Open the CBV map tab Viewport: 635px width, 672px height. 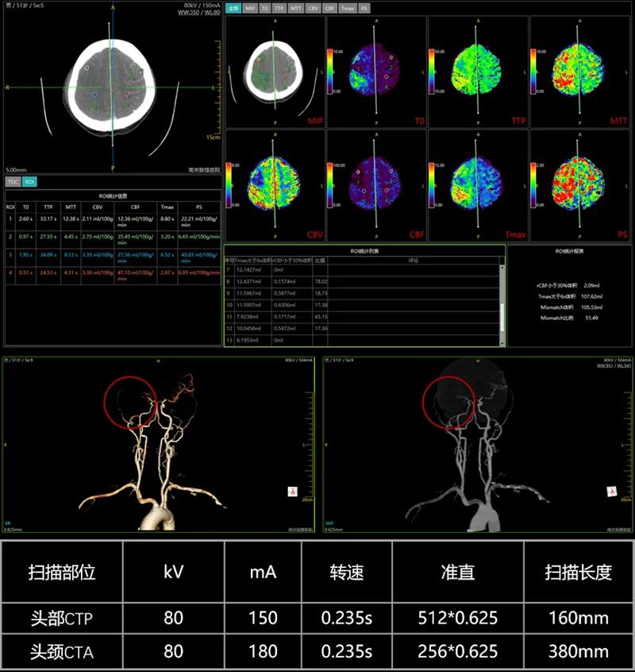point(313,8)
